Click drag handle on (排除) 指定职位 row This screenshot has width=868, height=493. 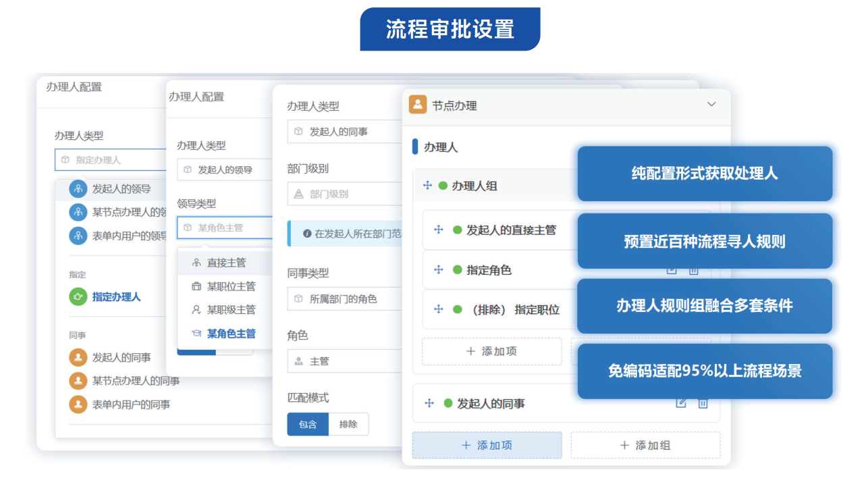tap(439, 309)
